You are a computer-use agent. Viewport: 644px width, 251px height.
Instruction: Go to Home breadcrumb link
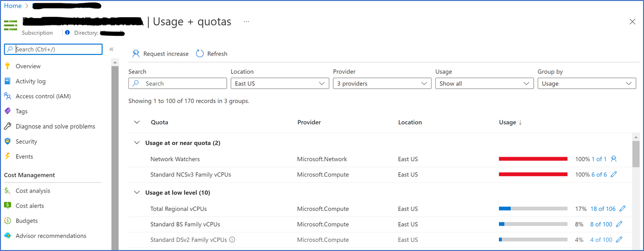[x=13, y=6]
